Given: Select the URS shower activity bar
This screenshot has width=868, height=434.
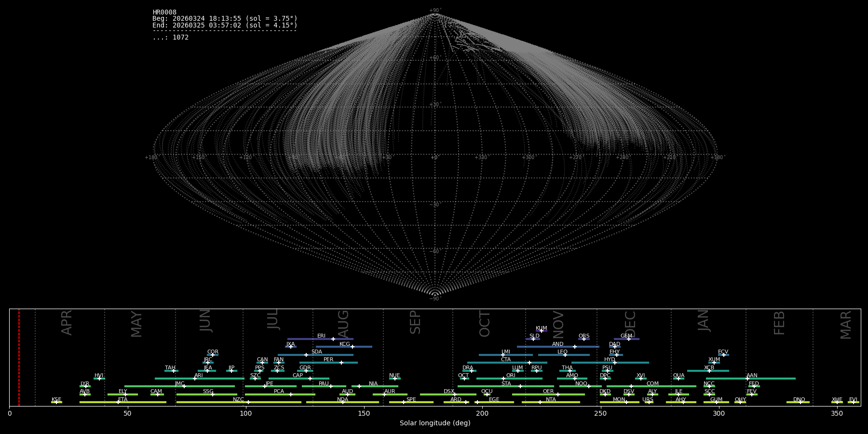Looking at the screenshot, I should click(x=649, y=402).
